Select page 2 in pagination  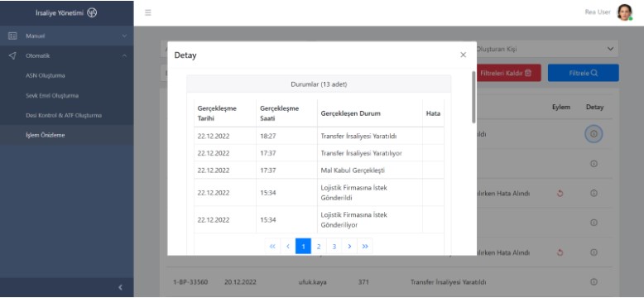(319, 247)
